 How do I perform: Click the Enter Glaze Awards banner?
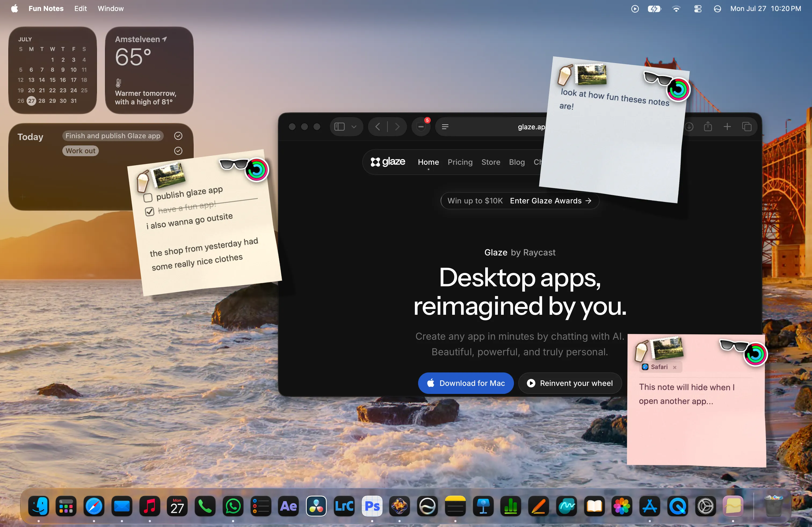point(520,201)
